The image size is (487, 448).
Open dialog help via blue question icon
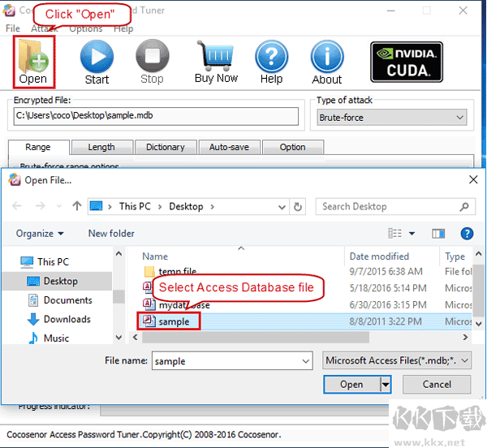point(467,234)
